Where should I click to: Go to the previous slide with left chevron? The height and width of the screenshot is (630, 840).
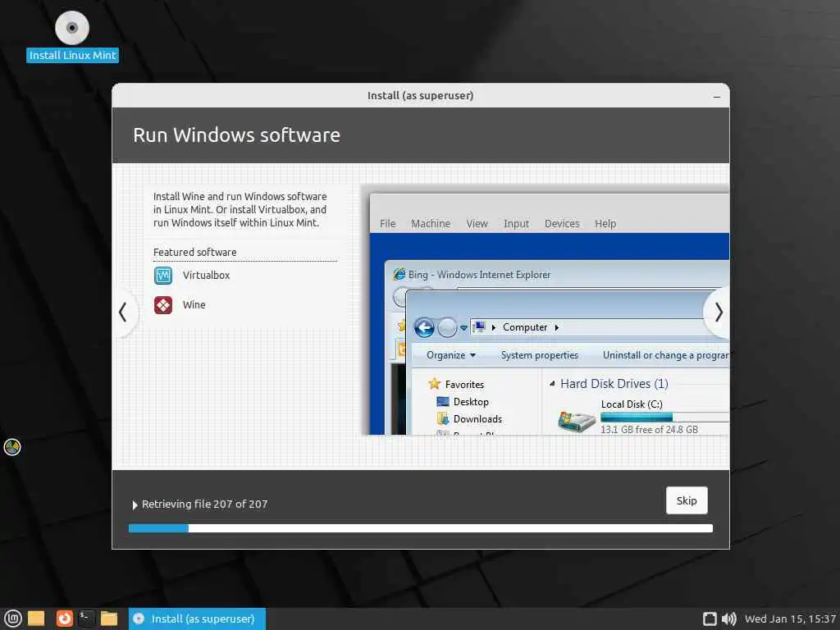(x=123, y=313)
